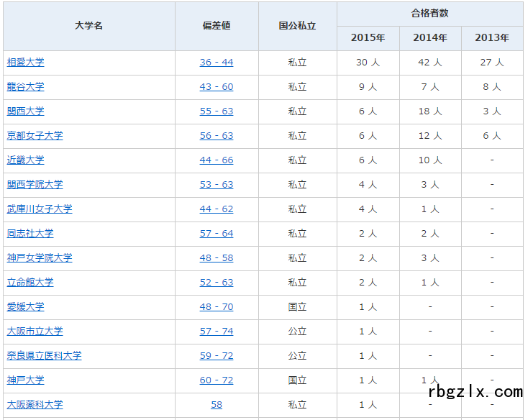Open the 大阪市立大学 link
Viewport: 528px width, 420px height.
35,331
